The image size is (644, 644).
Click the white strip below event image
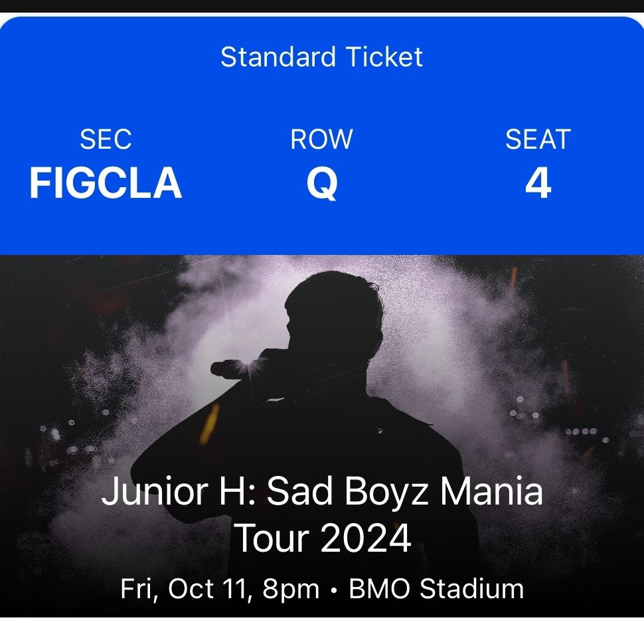[322, 631]
